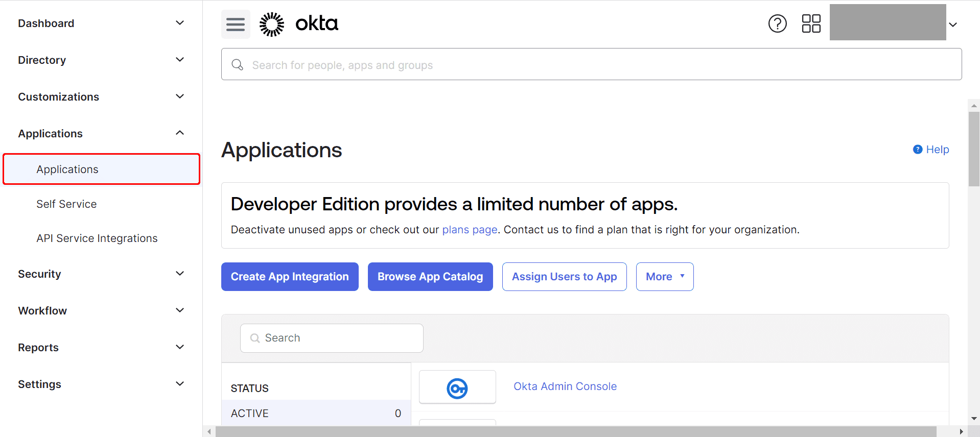The image size is (980, 437).
Task: Click the okta wordmark
Action: (317, 23)
